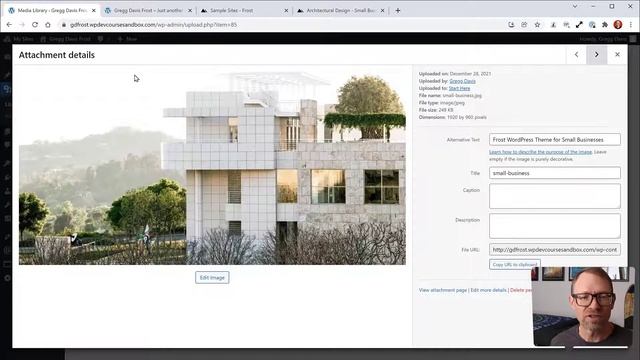The image size is (640, 360).
Task: Go to the next attachment
Action: click(x=597, y=54)
